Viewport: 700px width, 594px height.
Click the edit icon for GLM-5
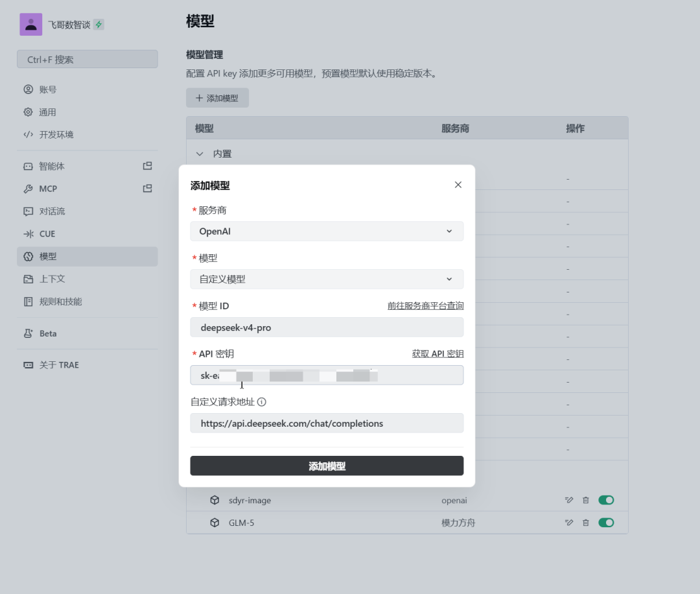(x=568, y=522)
